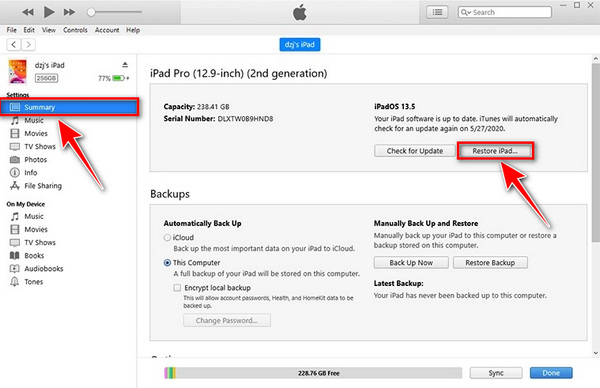Click the Check for Update button
Image resolution: width=600 pixels, height=388 pixels.
tap(415, 151)
